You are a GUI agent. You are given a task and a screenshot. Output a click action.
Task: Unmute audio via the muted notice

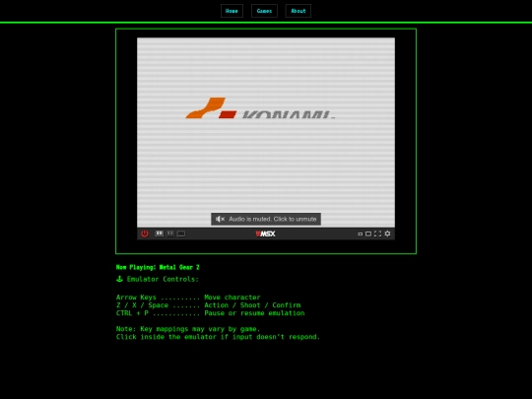(x=266, y=219)
